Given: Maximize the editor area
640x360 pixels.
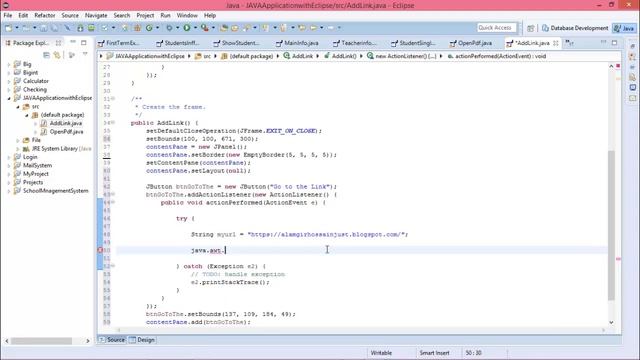Looking at the screenshot, I should click(614, 42).
